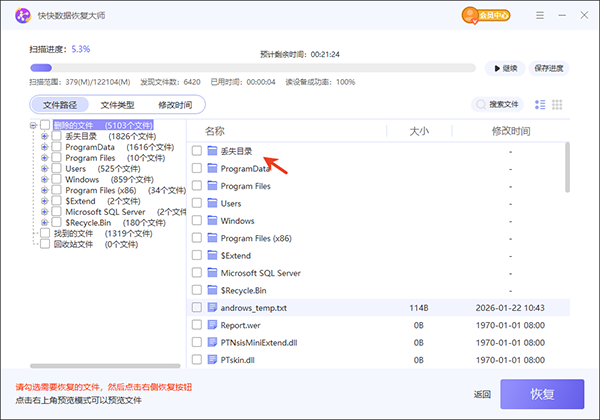Sort by 大小 column header

419,131
